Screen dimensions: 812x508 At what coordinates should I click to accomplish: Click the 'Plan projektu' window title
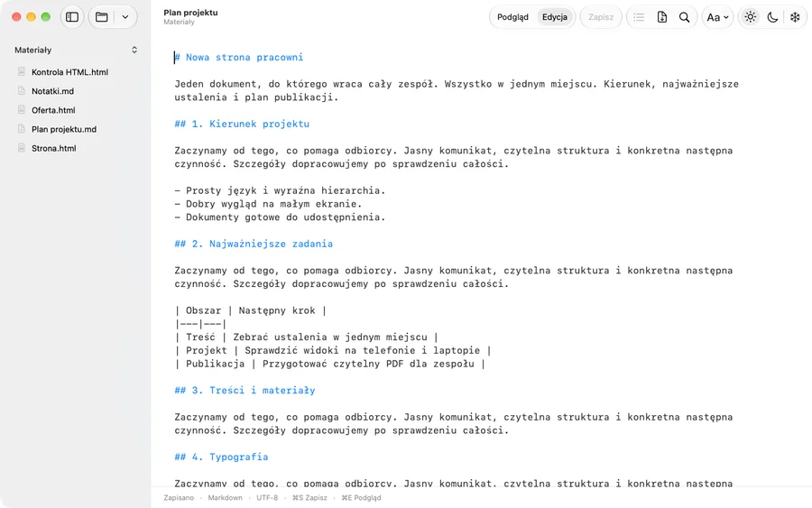[190, 13]
